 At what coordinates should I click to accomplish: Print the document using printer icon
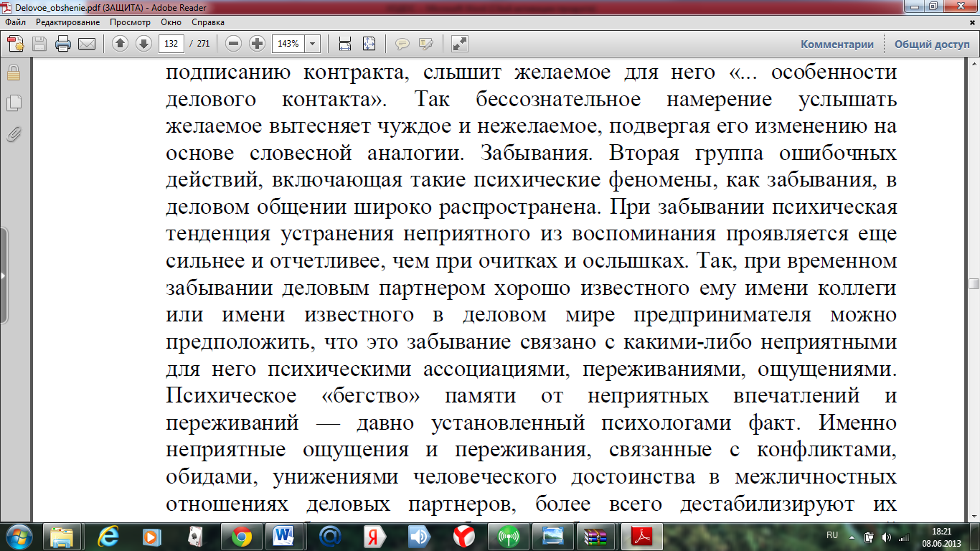[x=63, y=44]
